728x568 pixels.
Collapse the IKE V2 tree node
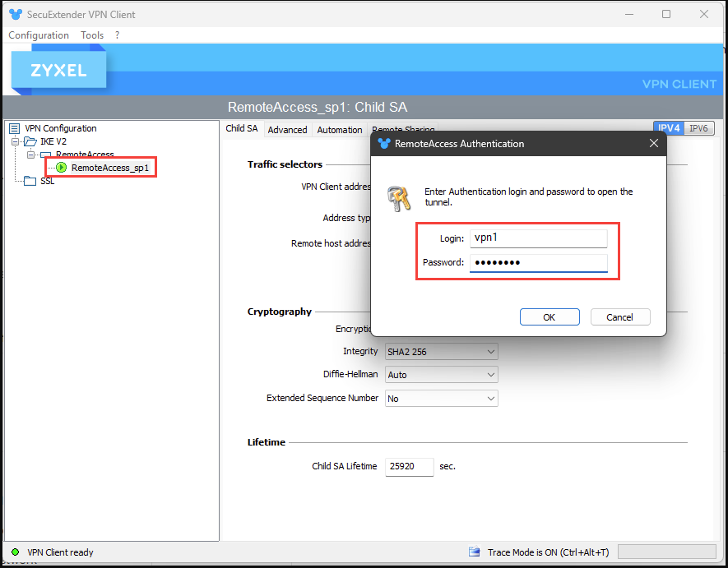pos(15,141)
